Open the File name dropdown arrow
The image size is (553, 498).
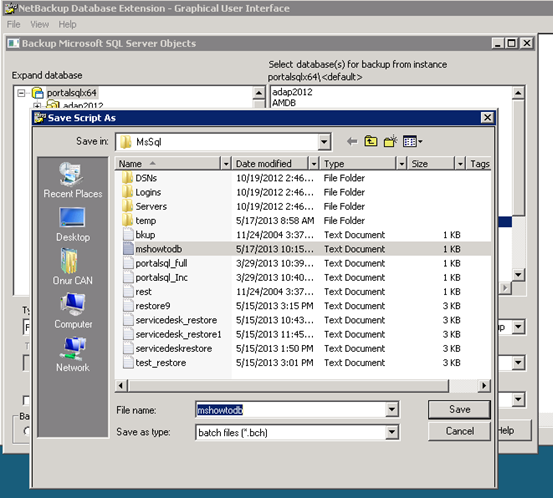[392, 410]
